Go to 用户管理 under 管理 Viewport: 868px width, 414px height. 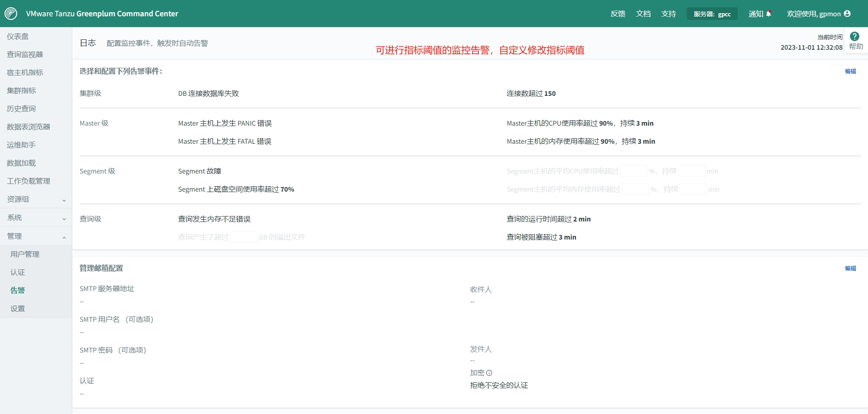[x=25, y=254]
